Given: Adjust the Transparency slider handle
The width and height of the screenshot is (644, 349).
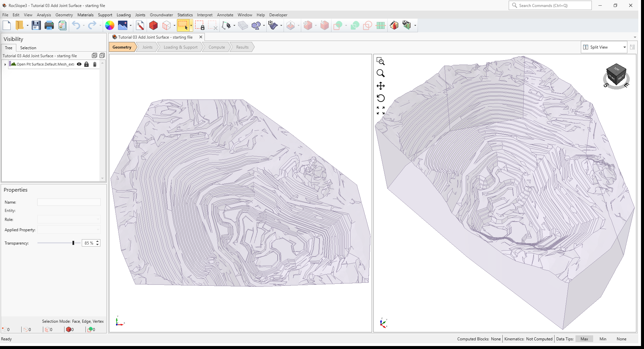Looking at the screenshot, I should tap(73, 243).
